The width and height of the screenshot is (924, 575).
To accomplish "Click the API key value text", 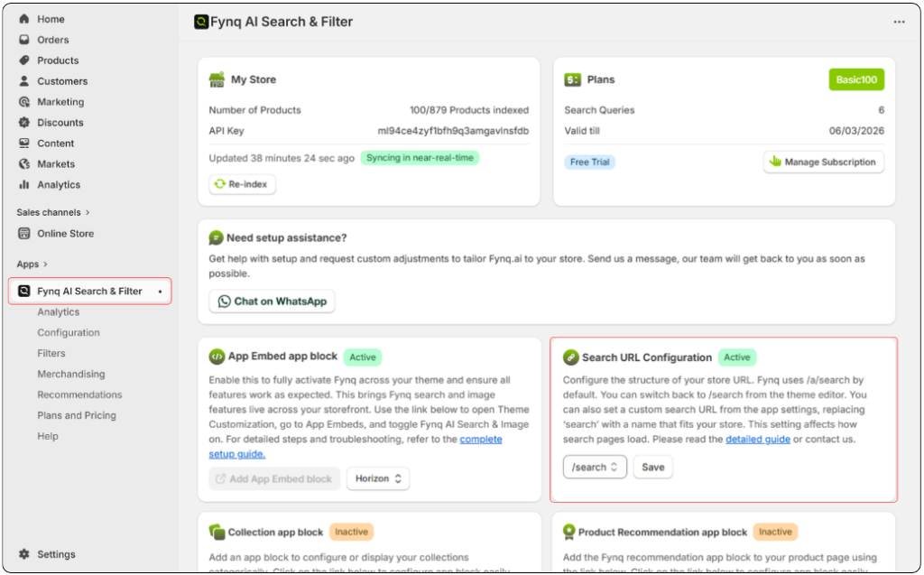I will 453,131.
